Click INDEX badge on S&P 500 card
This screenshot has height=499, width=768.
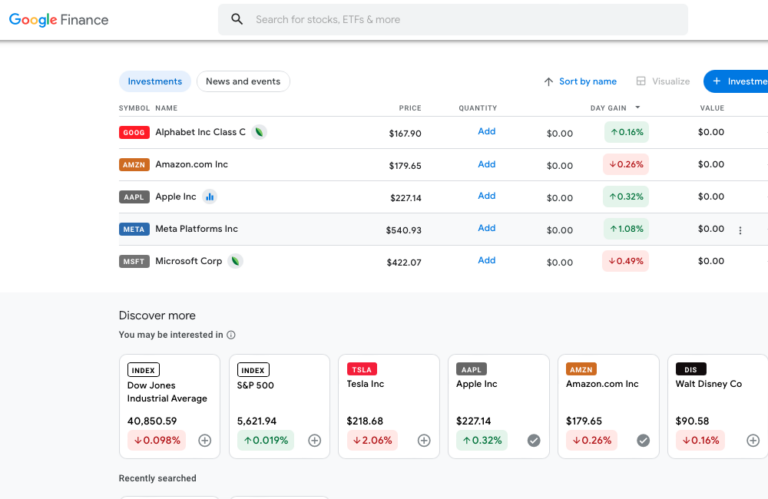point(253,370)
